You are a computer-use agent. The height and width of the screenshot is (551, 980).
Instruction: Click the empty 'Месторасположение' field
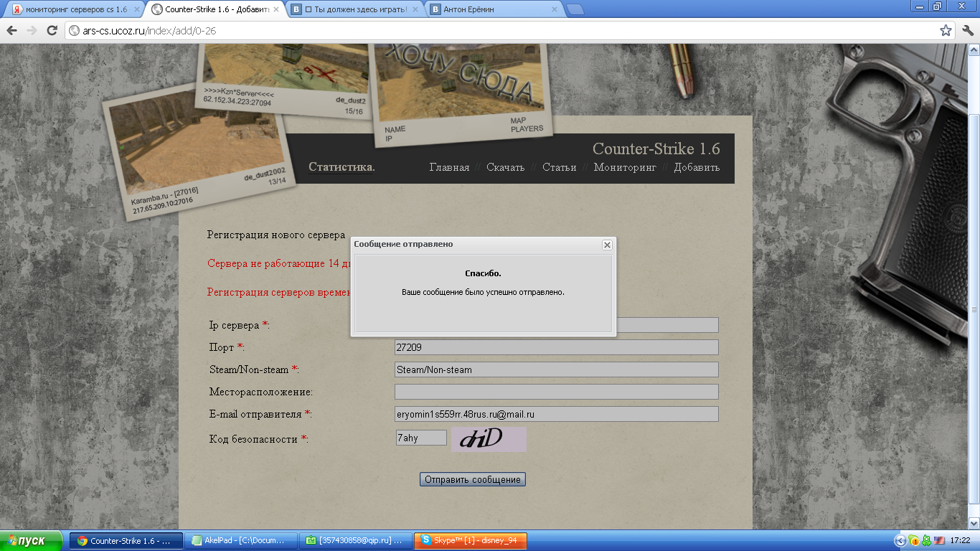pyautogui.click(x=557, y=392)
